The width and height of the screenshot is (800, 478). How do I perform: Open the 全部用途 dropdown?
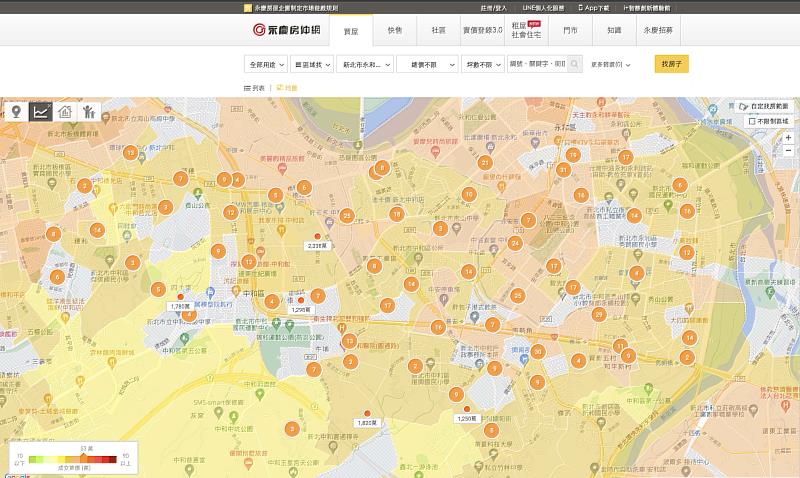point(264,64)
